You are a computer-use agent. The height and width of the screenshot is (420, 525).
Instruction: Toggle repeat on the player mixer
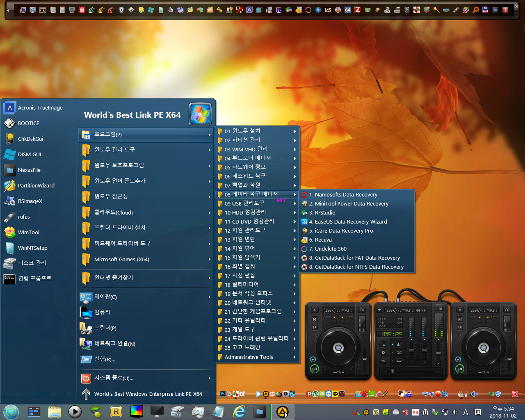click(x=399, y=361)
